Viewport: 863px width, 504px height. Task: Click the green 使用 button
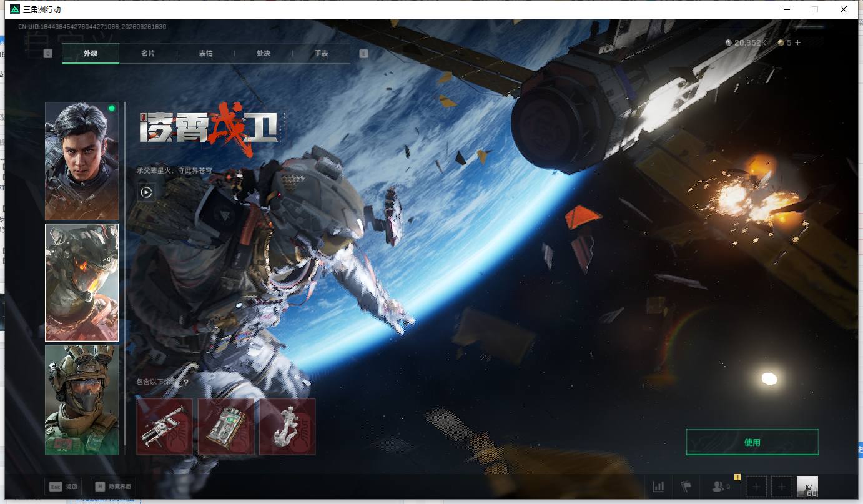[752, 442]
